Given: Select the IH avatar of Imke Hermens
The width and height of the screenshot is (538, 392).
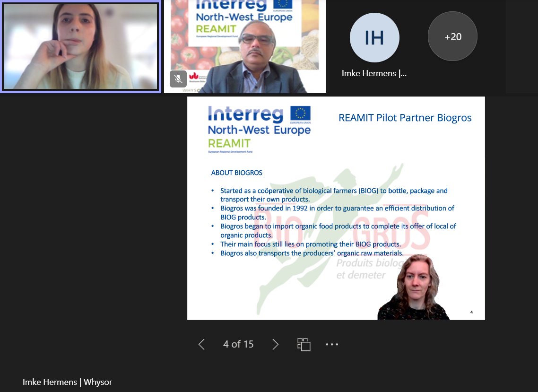Looking at the screenshot, I should [374, 37].
